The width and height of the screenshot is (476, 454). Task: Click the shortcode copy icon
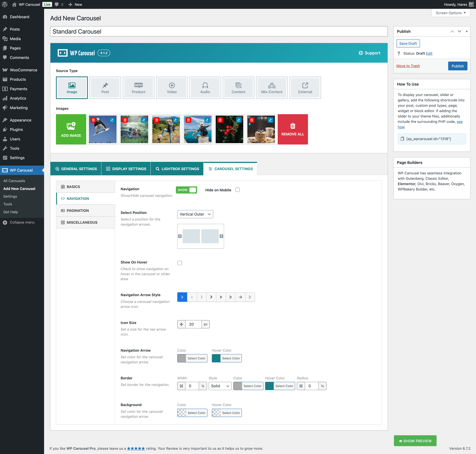click(x=402, y=139)
